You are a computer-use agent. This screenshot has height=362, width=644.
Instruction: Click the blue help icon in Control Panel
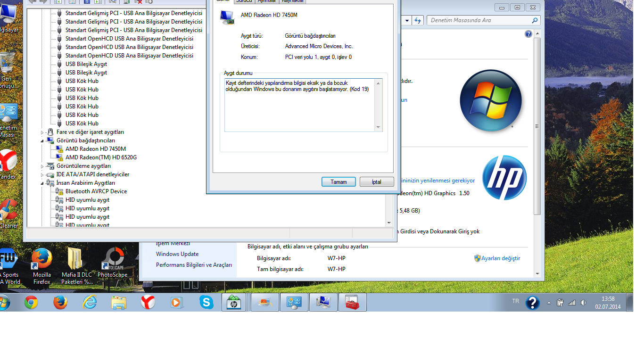click(x=528, y=34)
